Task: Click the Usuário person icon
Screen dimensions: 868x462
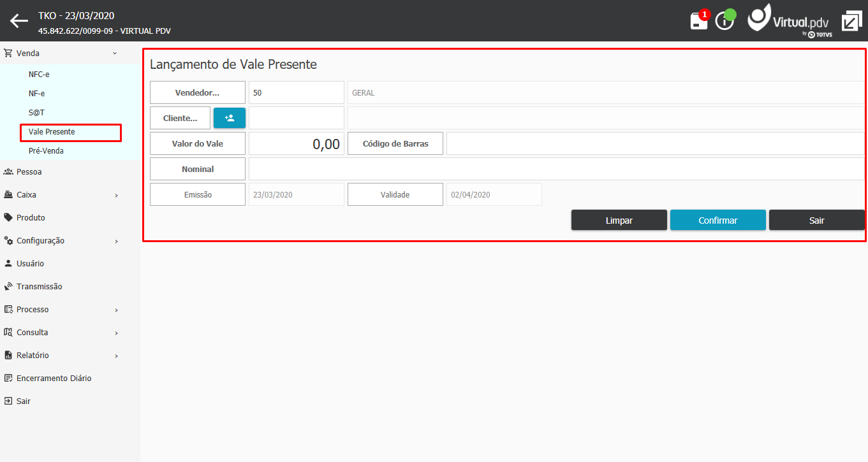Action: click(x=8, y=264)
